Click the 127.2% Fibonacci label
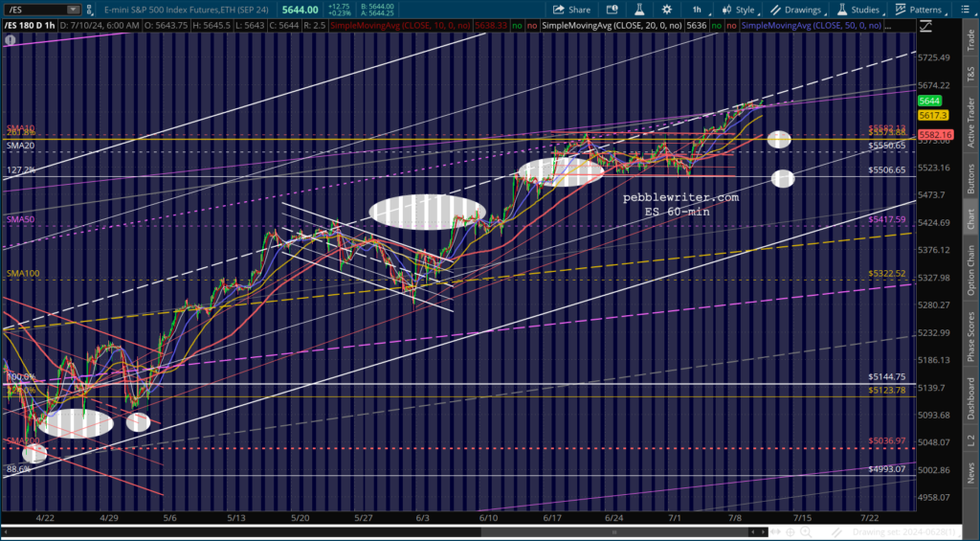 click(21, 170)
